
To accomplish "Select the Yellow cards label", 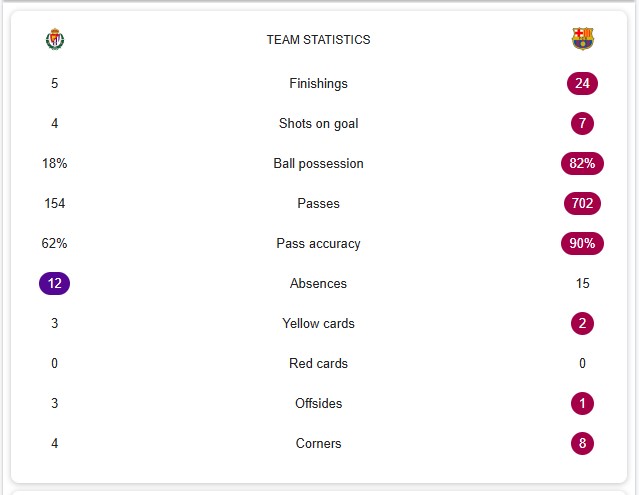I will 318,323.
